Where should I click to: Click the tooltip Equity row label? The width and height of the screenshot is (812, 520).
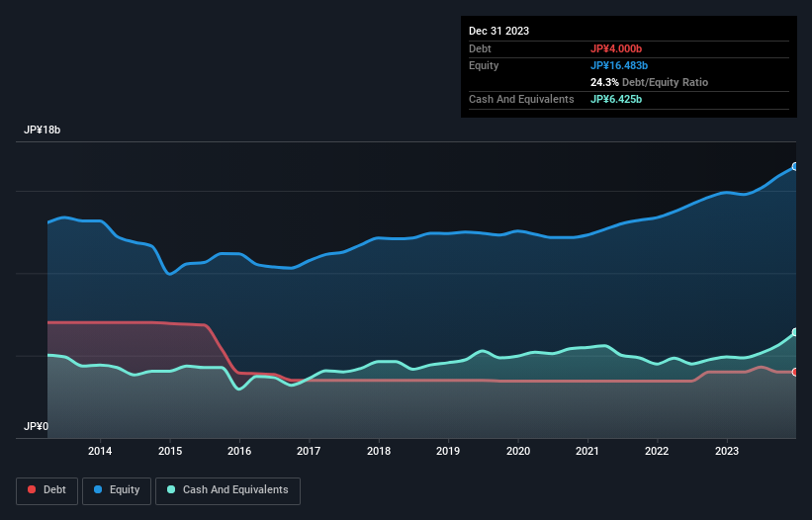(x=484, y=65)
